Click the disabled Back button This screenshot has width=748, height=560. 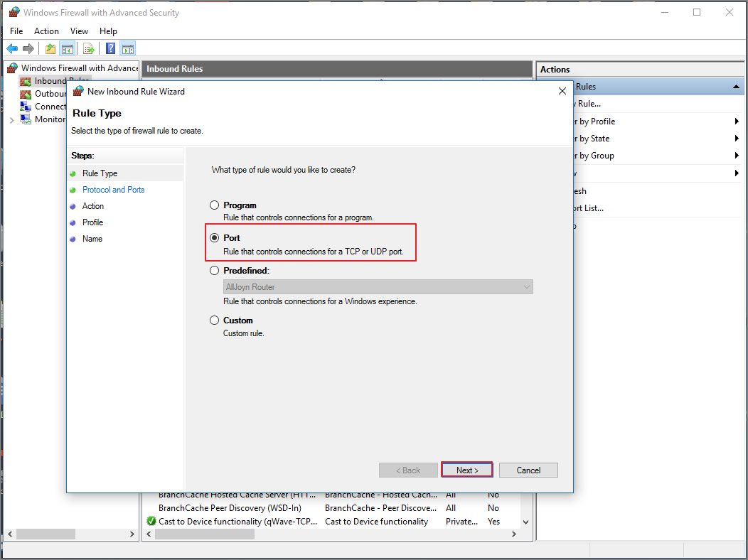tap(408, 470)
